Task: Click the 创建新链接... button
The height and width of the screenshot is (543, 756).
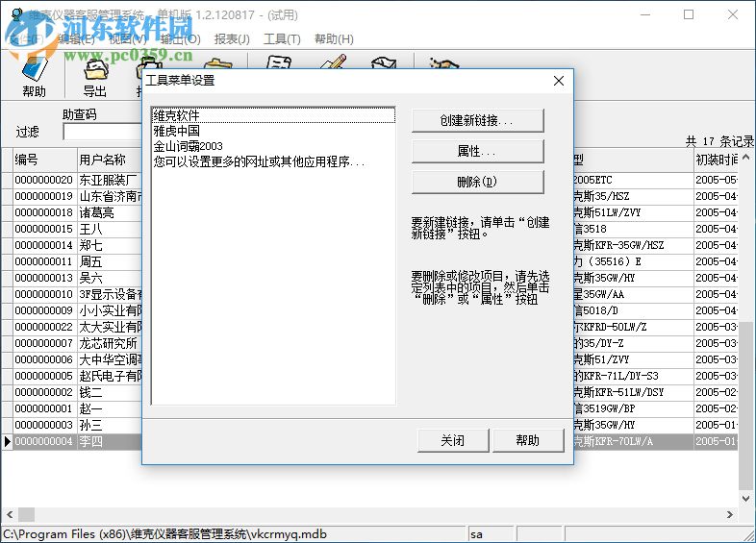Action: (477, 120)
